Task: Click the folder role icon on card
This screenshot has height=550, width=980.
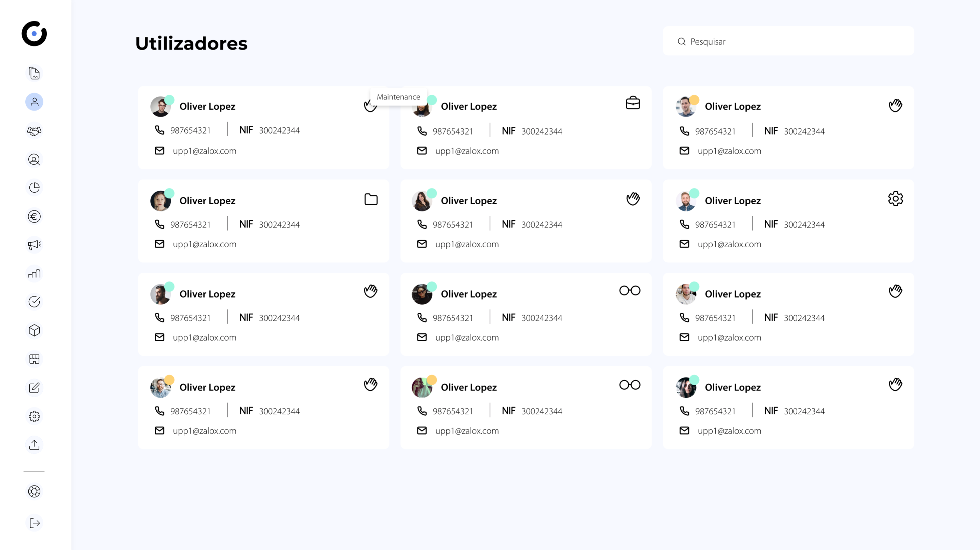Action: click(371, 200)
